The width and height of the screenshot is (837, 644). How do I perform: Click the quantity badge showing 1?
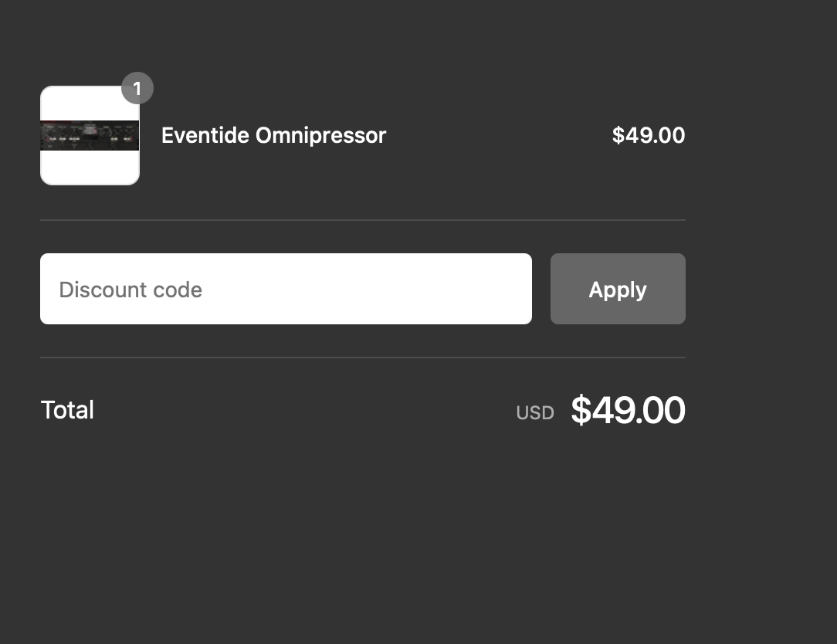(137, 88)
